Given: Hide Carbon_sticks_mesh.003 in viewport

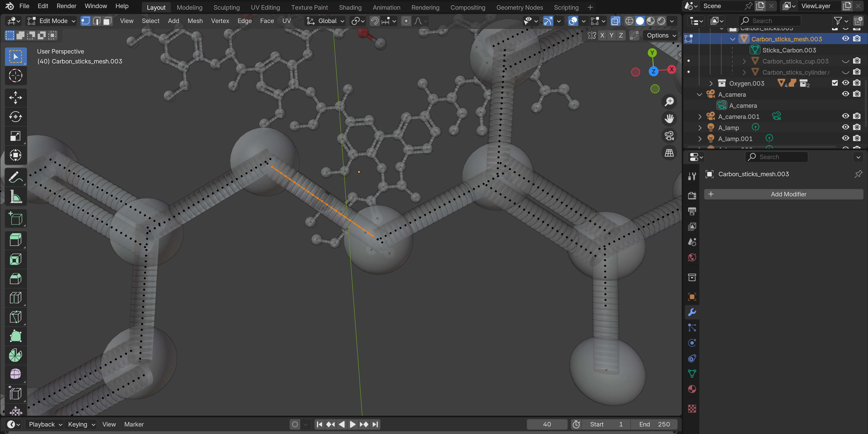Looking at the screenshot, I should (845, 38).
